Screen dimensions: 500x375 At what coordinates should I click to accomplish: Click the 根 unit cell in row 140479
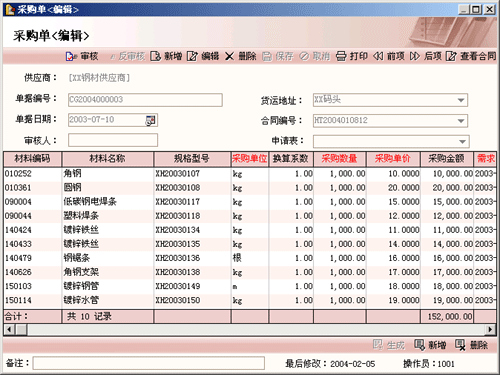coord(250,258)
